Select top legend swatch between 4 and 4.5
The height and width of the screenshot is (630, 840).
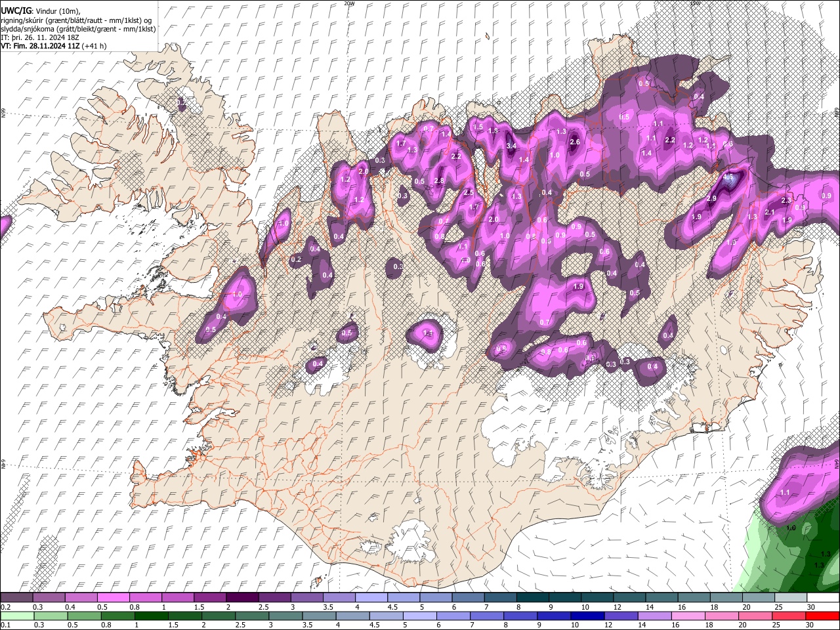371,598
